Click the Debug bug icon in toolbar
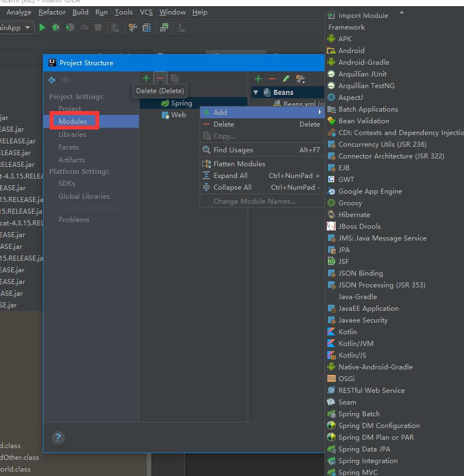Image resolution: width=464 pixels, height=476 pixels. coord(56,28)
